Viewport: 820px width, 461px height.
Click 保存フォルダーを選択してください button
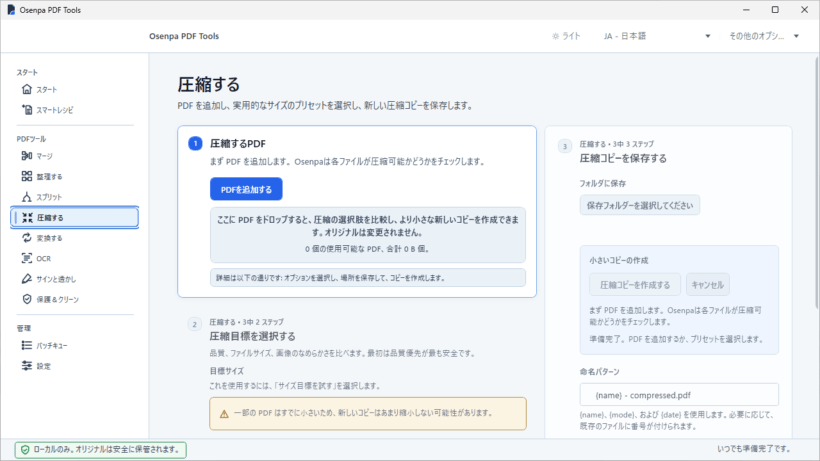click(x=640, y=205)
